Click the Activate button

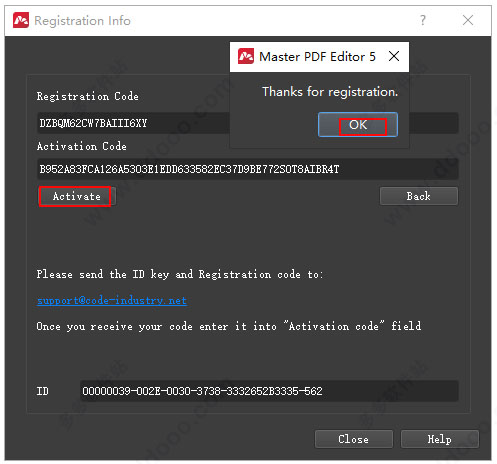tap(77, 196)
